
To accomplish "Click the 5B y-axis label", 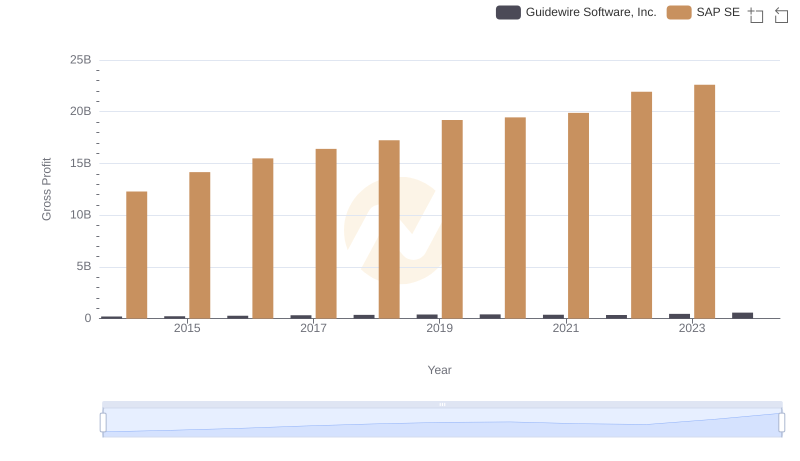I will click(x=84, y=266).
